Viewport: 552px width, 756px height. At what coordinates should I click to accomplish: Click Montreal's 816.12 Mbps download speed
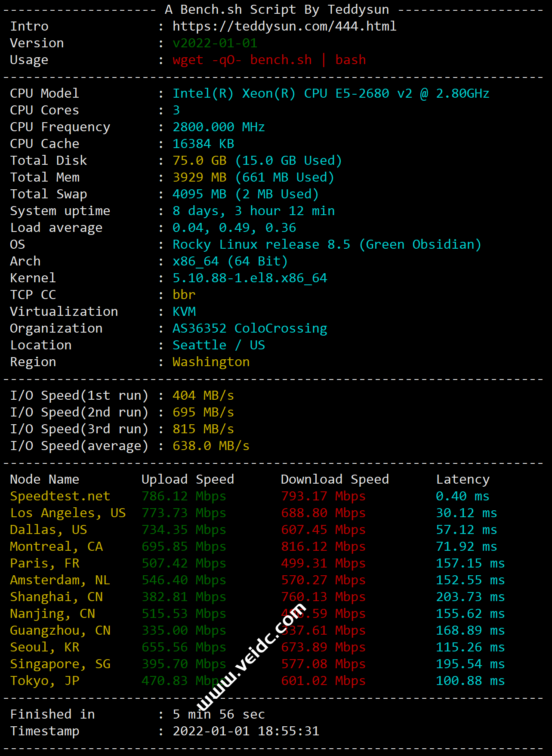pos(323,546)
